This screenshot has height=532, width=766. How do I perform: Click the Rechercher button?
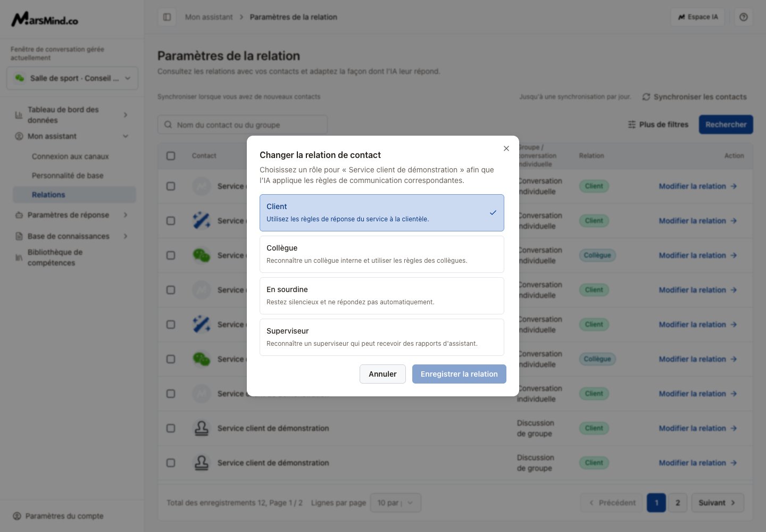coord(726,124)
